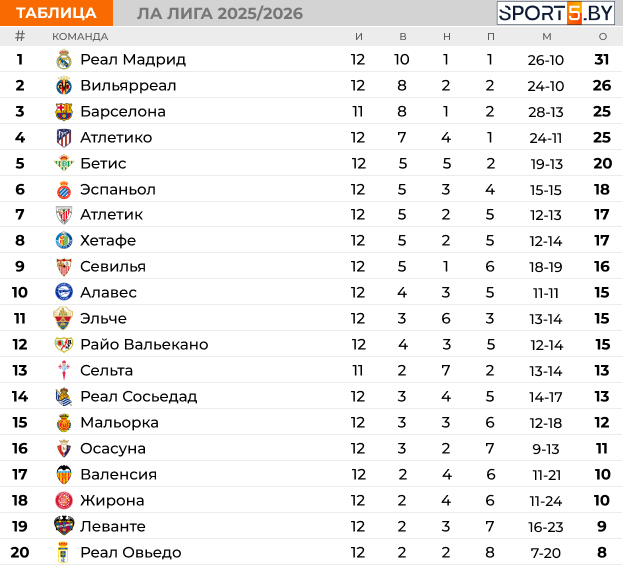Image resolution: width=623 pixels, height=565 pixels.
Task: Click the О points column header
Action: pyautogui.click(x=602, y=36)
